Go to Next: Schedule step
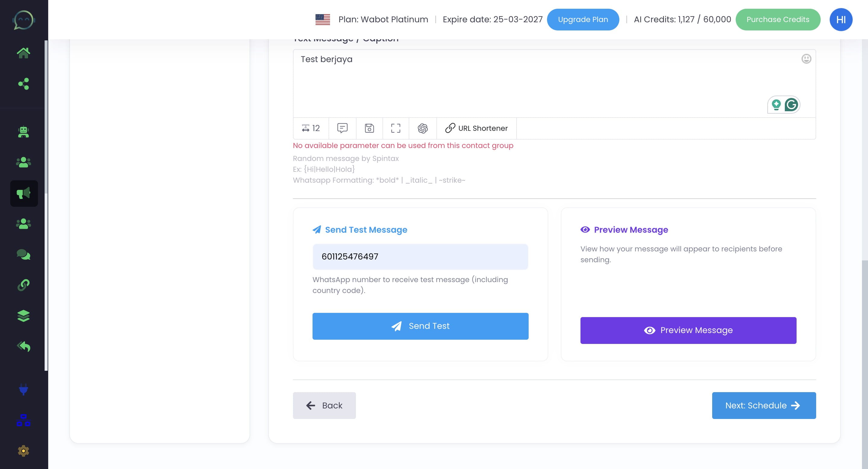 (x=763, y=406)
